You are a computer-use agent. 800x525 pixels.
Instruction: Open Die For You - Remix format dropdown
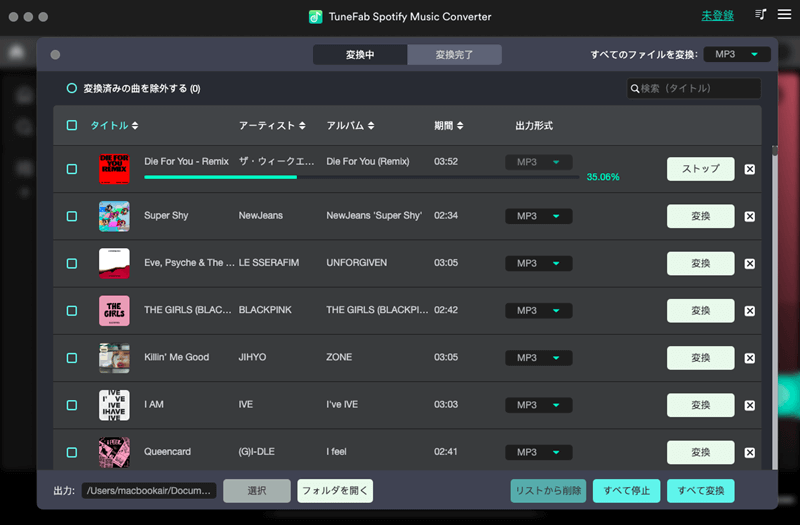point(538,162)
